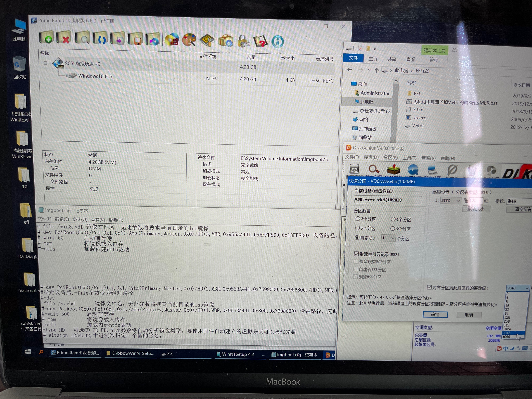532x399 pixels.
Task: Click the 回收站 recycle bin desktop icon
Action: (x=20, y=68)
